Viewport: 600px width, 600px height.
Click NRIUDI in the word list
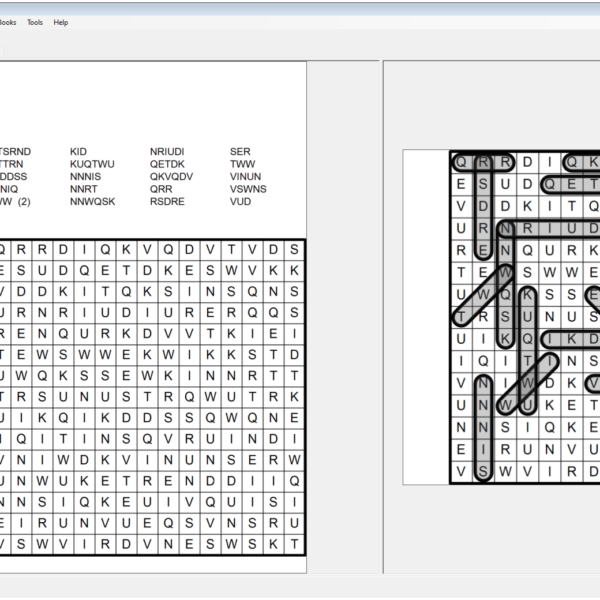click(x=167, y=152)
